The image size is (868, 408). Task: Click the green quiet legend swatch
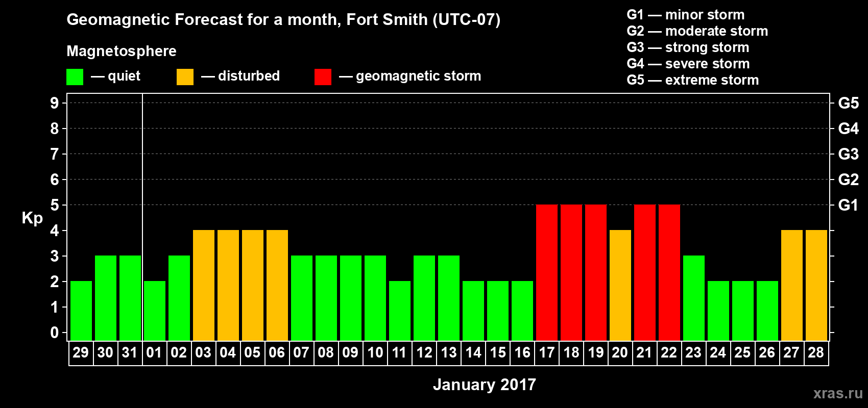pyautogui.click(x=75, y=77)
